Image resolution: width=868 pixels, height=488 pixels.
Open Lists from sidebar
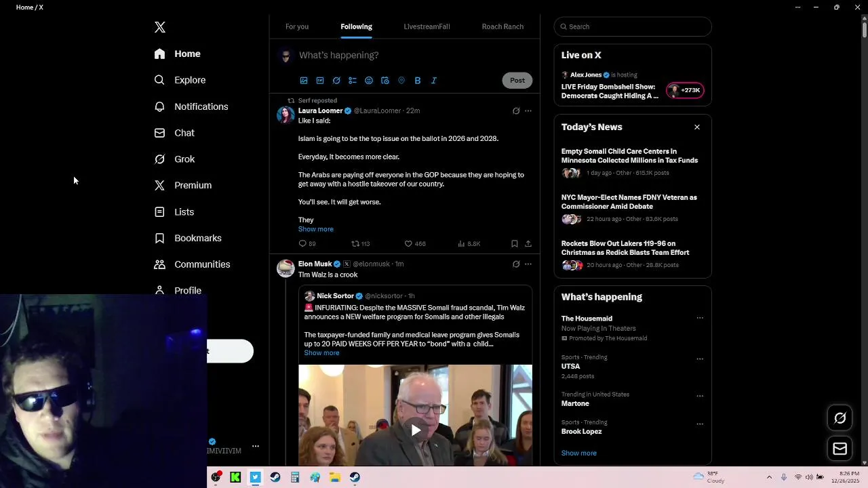pos(174,211)
